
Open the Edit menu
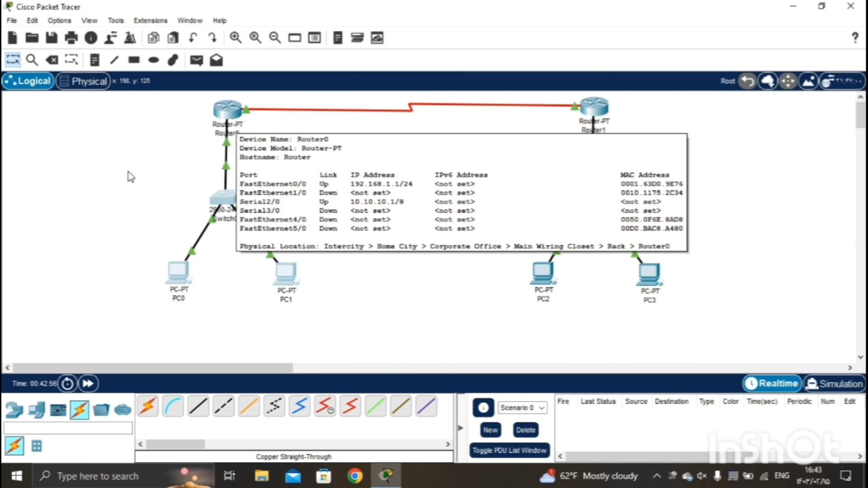(32, 20)
